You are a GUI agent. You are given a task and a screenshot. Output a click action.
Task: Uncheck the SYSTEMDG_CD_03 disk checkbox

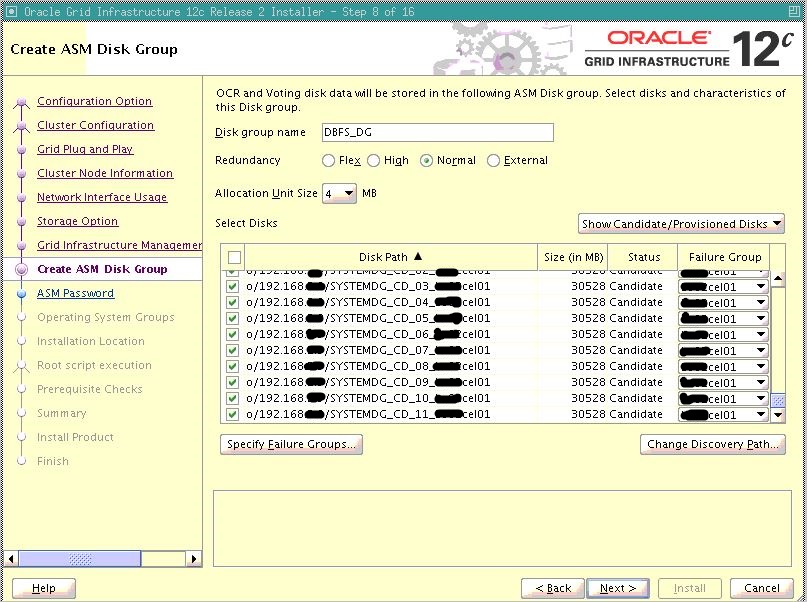[x=233, y=287]
